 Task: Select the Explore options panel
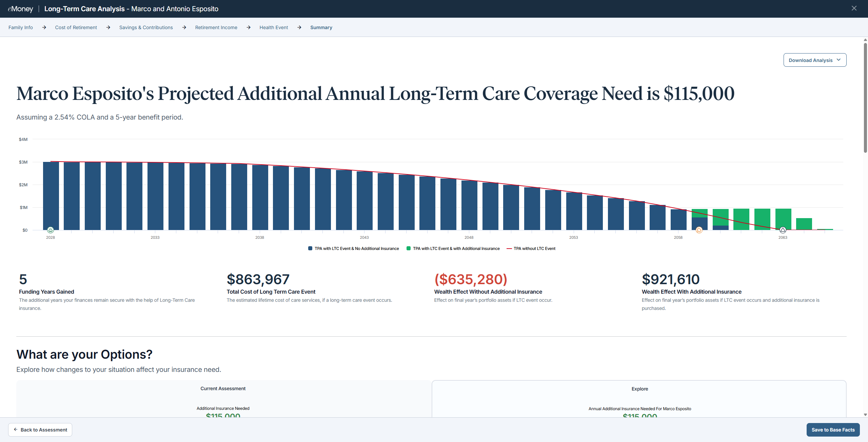click(639, 389)
